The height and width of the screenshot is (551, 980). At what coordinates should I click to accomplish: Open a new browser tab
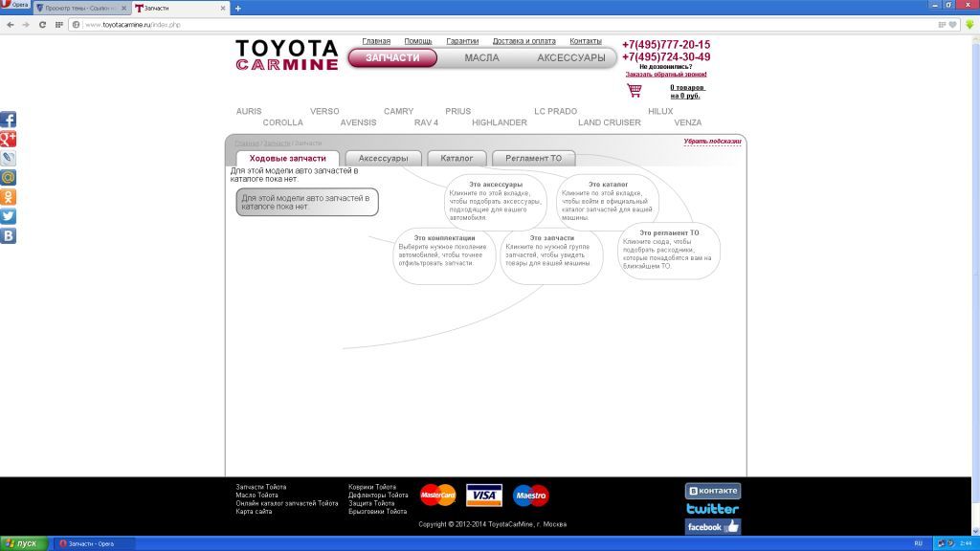[x=238, y=8]
